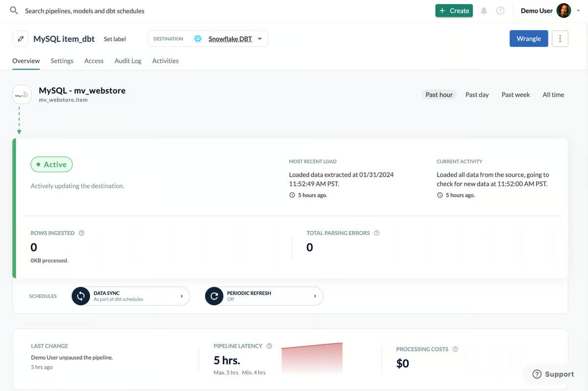Click the '5 hrs.' latency value
This screenshot has height=391, width=588.
click(227, 361)
